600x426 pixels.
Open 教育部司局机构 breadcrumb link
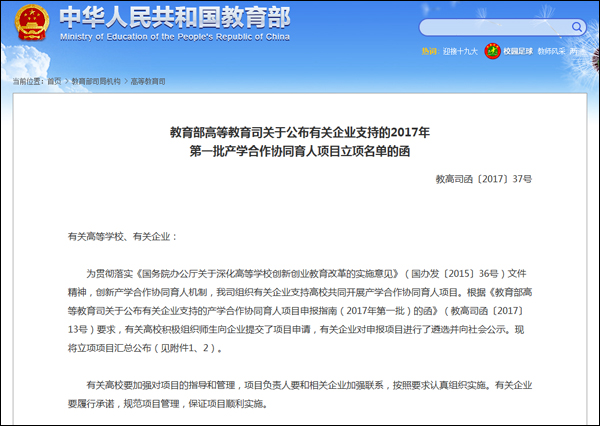pyautogui.click(x=96, y=81)
